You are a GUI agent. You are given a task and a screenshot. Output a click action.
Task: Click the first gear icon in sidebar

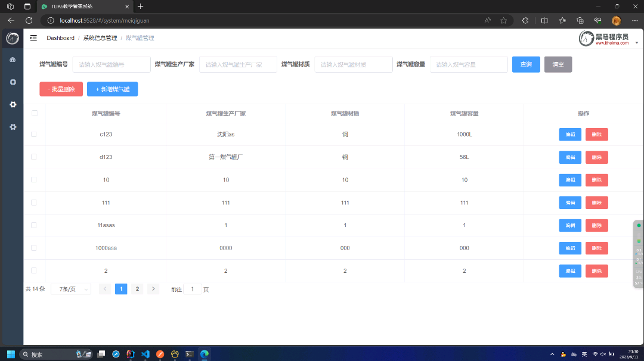pyautogui.click(x=13, y=104)
